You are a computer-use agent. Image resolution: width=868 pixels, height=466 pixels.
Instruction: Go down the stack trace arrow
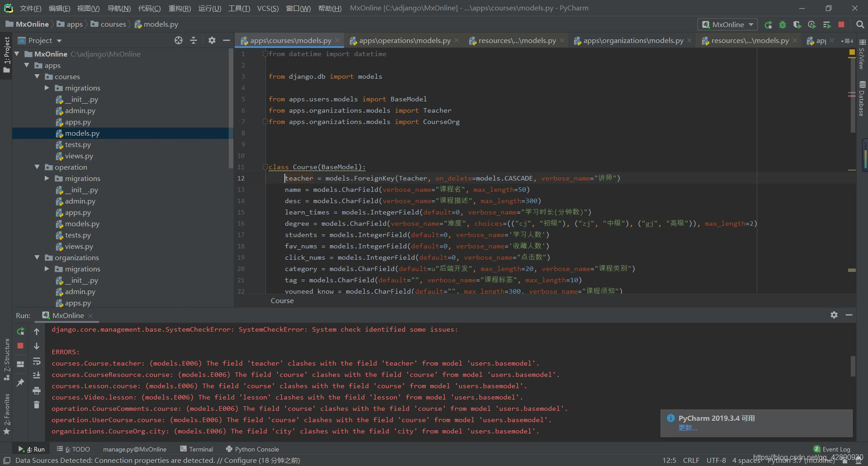37,346
